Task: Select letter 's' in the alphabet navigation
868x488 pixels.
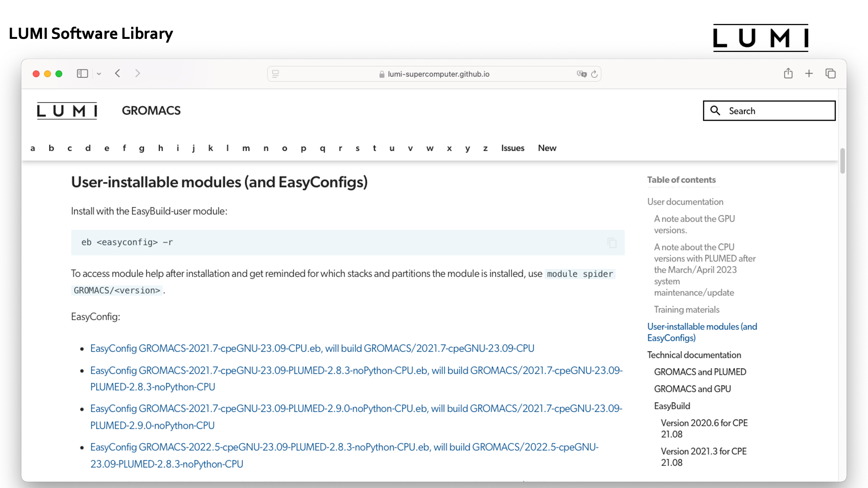Action: (x=358, y=148)
